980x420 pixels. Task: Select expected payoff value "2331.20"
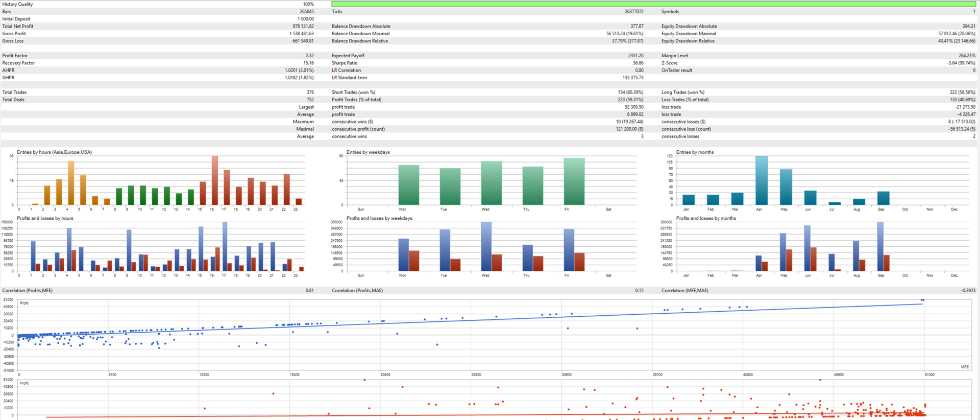(636, 56)
